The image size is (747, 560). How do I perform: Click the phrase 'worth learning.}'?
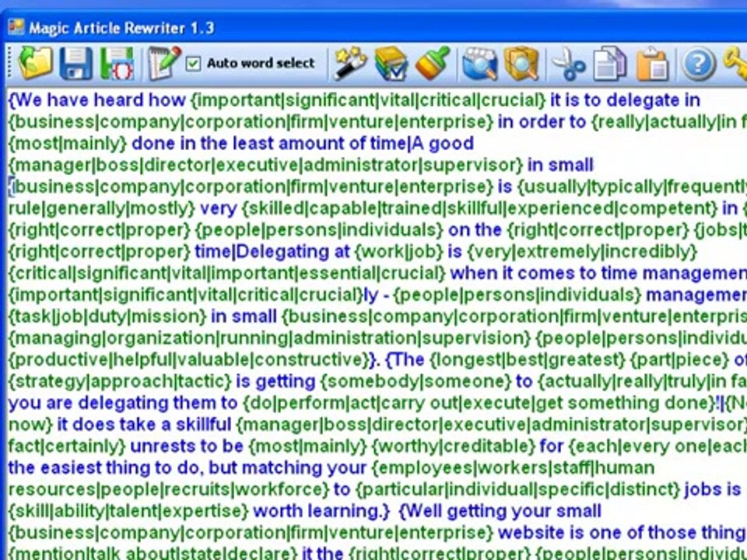click(x=321, y=511)
